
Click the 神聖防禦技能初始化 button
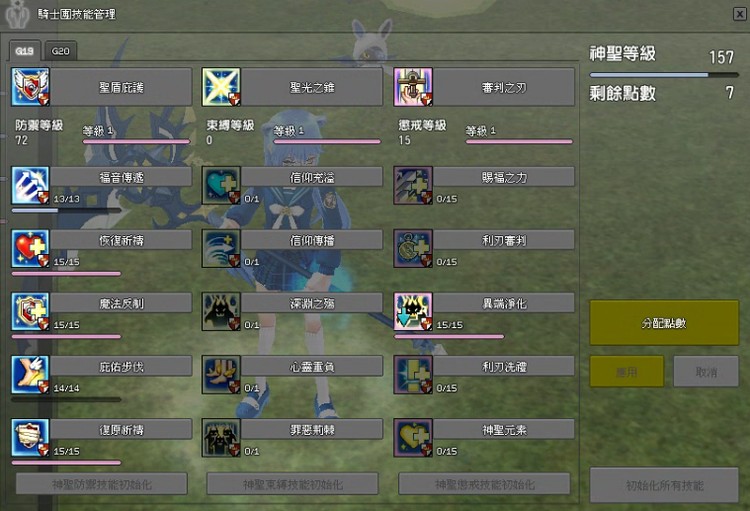tap(101, 484)
